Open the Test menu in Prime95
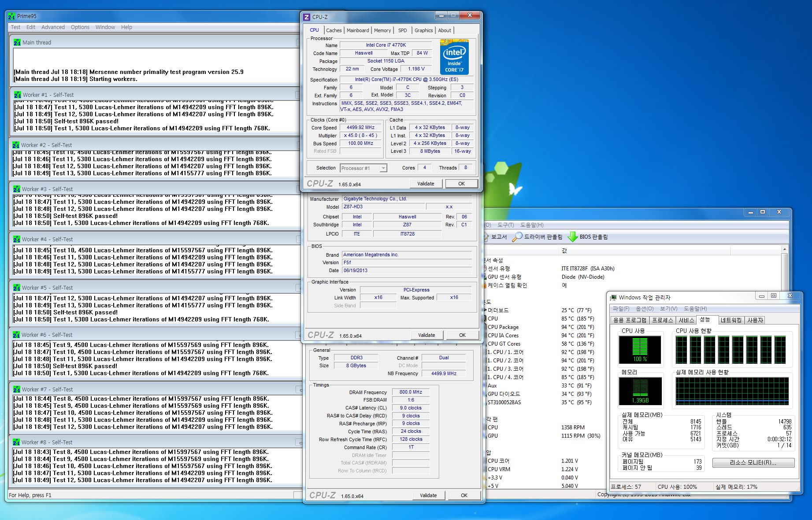The width and height of the screenshot is (812, 520). 15,27
